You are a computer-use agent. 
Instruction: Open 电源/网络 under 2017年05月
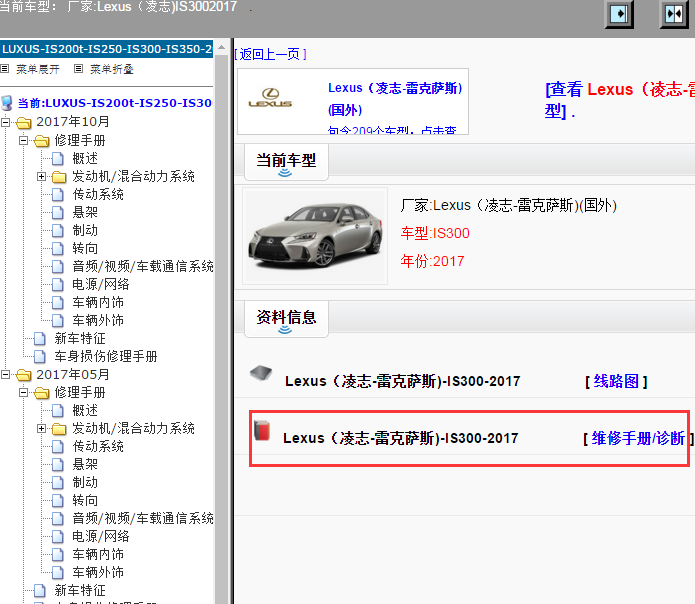tap(101, 537)
